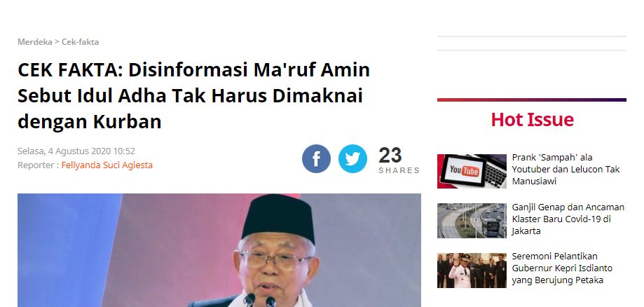Screen dimensions: 644x307
Task: Read Prank 'Sampah' ala Youtuber story
Action: 566,170
